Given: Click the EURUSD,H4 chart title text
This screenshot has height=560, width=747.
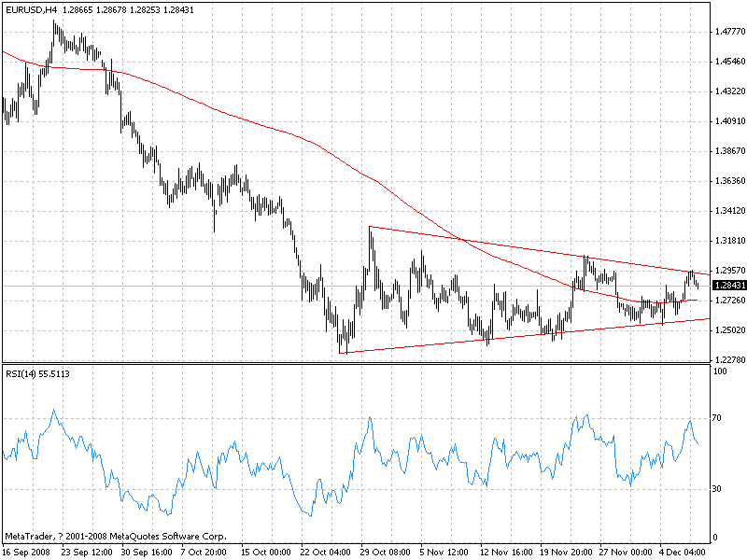Looking at the screenshot, I should click(x=32, y=9).
